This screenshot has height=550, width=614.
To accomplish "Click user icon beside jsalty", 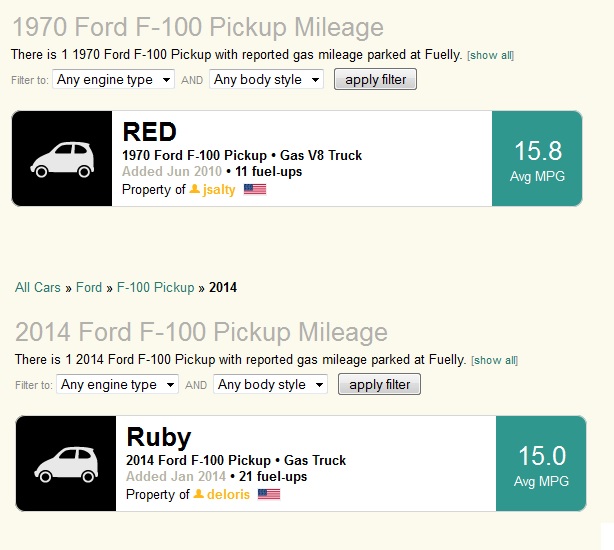I will coord(195,189).
